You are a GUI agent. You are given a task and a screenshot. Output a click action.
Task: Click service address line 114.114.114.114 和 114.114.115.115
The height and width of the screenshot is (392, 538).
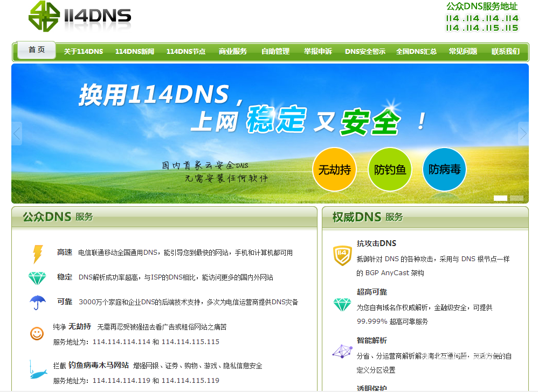point(136,341)
